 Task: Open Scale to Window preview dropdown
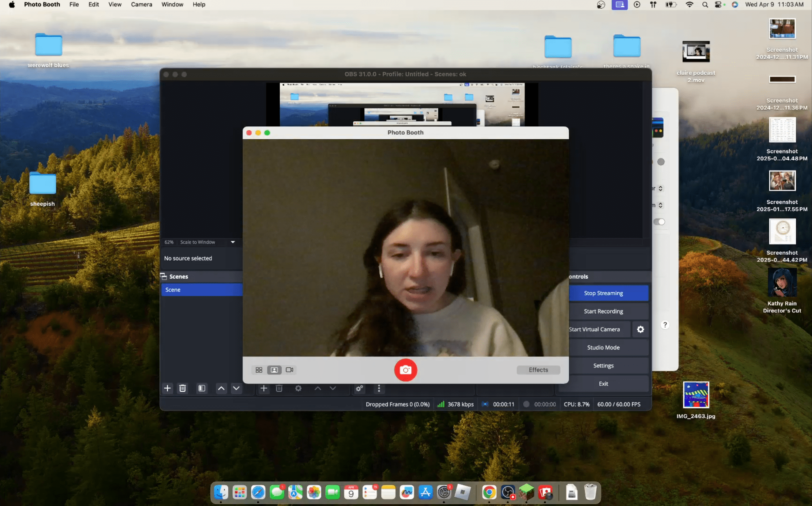(x=233, y=242)
